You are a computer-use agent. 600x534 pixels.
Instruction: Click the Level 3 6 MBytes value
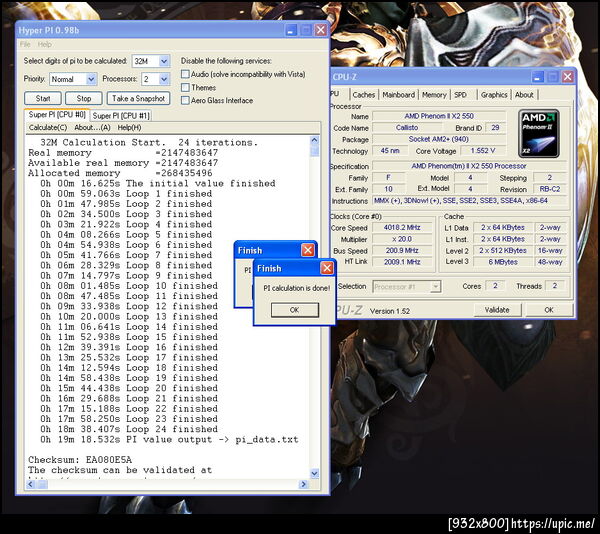(x=503, y=262)
